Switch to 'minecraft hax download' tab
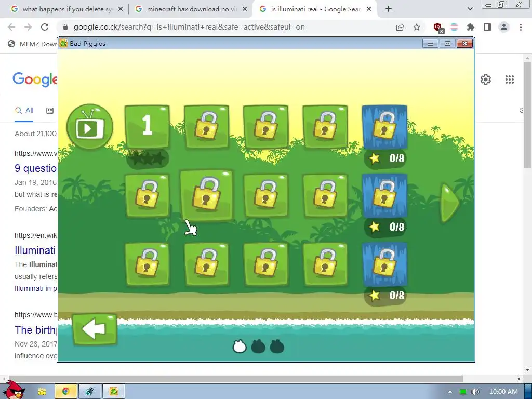This screenshot has width=532, height=399. [191, 9]
